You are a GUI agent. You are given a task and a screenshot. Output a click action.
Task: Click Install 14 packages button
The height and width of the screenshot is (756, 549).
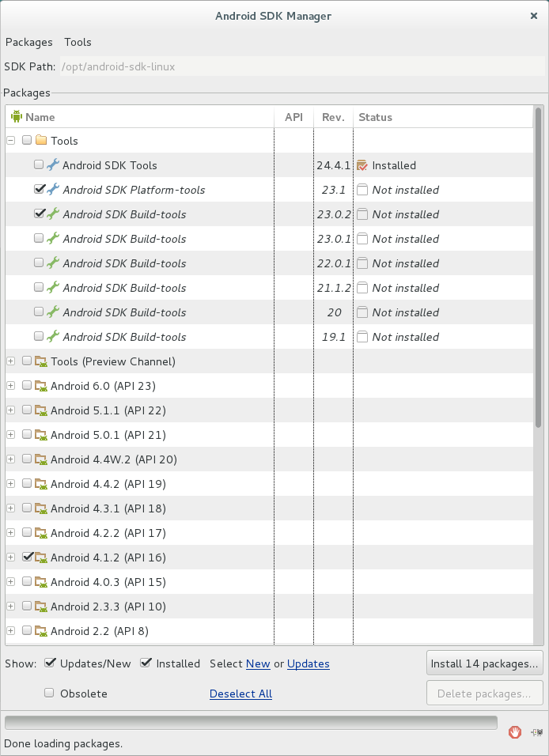coord(484,663)
